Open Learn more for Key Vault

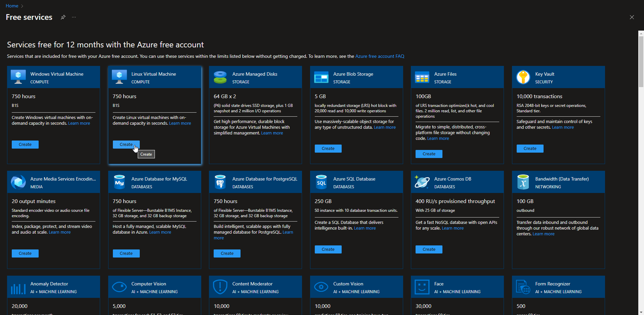[x=562, y=127]
